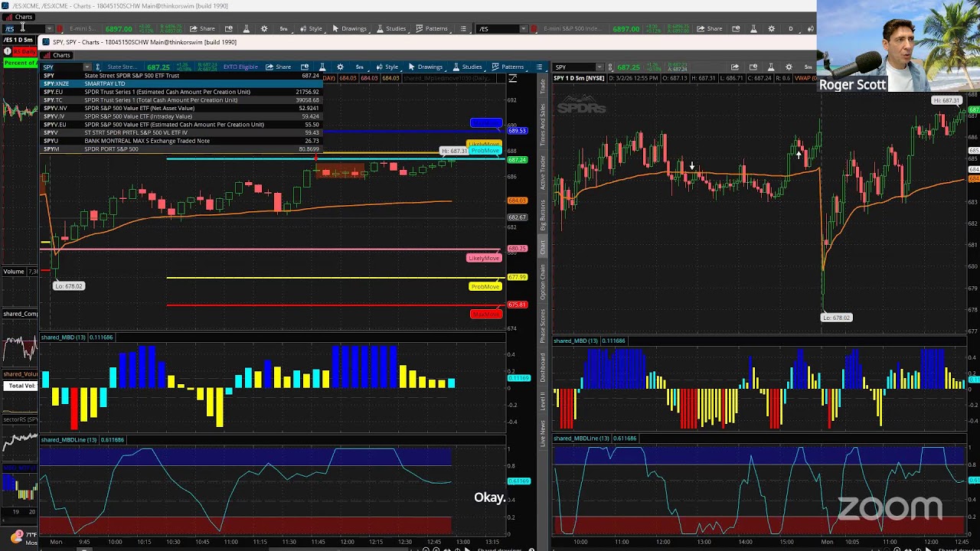Click the SPY symbol input field
980x551 pixels.
pos(62,67)
